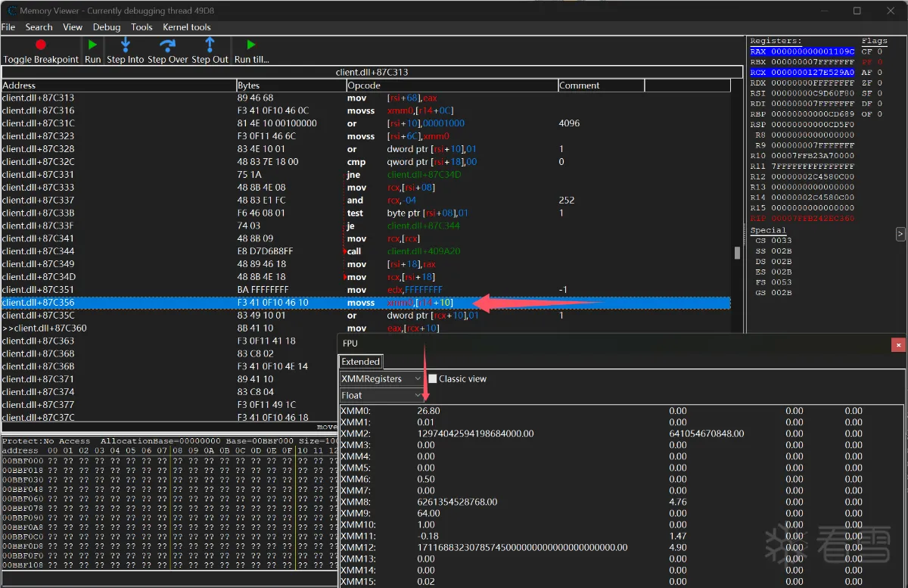Toggle the ZF flag value
The image size is (908, 588).
pyautogui.click(x=880, y=83)
